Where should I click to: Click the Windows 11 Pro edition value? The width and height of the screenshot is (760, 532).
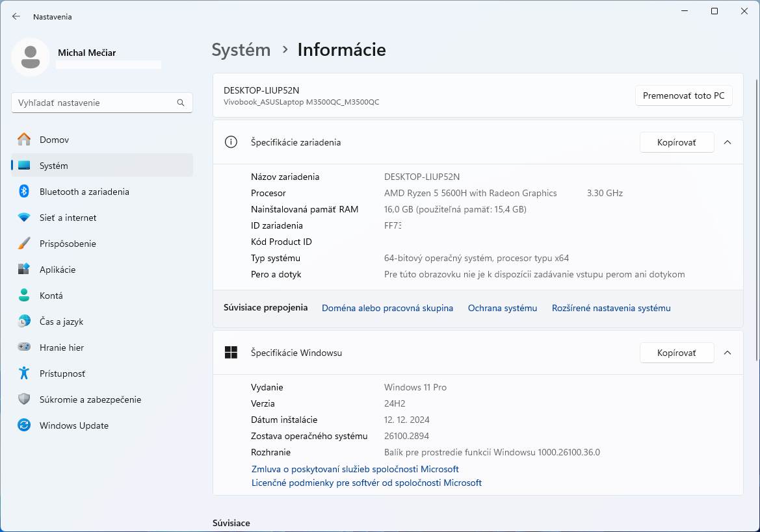415,387
